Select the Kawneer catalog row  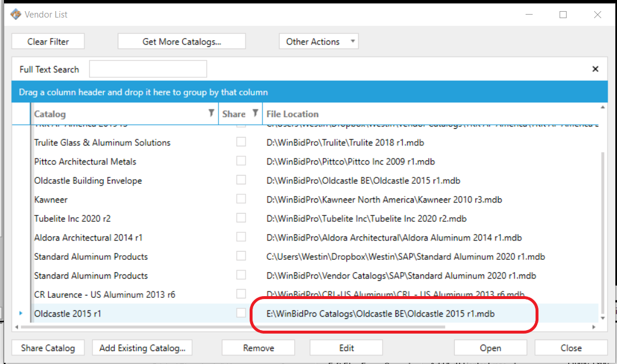[305, 200]
